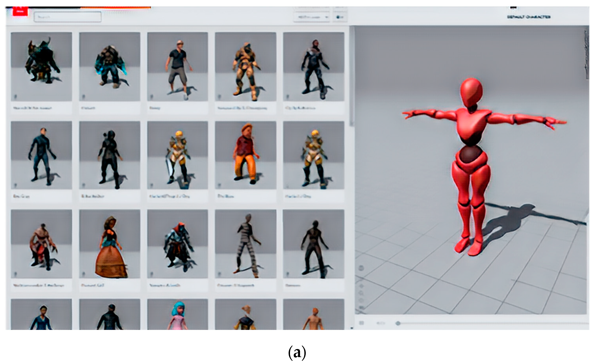The height and width of the screenshot is (364, 593).
Task: Pick the orange-pants bearded man character
Action: click(x=246, y=155)
